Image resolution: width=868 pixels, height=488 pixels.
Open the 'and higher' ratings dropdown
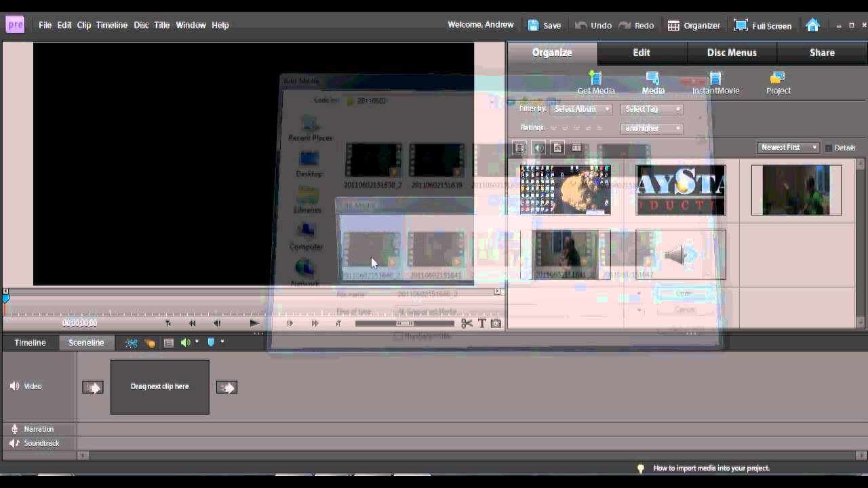pos(652,128)
